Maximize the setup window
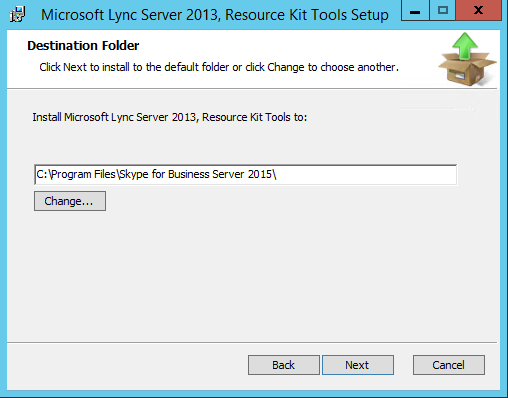Image resolution: width=508 pixels, height=398 pixels. (443, 11)
